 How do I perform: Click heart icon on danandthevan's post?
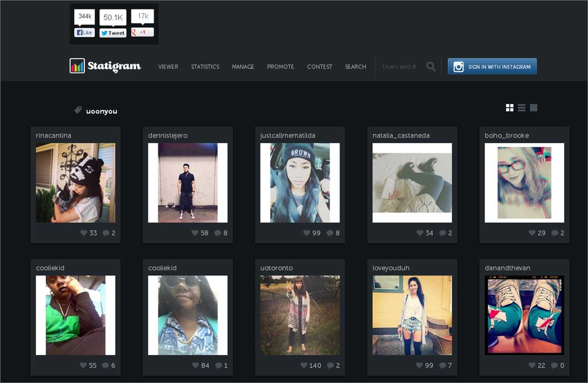pyautogui.click(x=532, y=365)
